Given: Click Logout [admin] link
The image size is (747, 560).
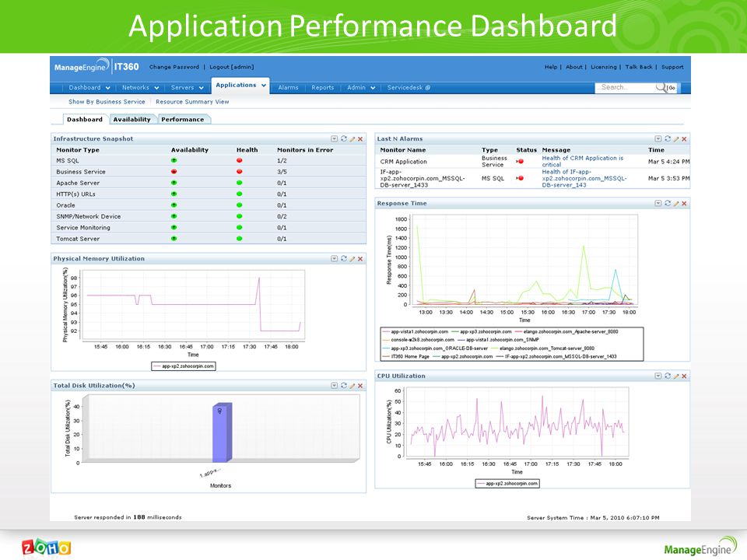Looking at the screenshot, I should click(x=232, y=67).
